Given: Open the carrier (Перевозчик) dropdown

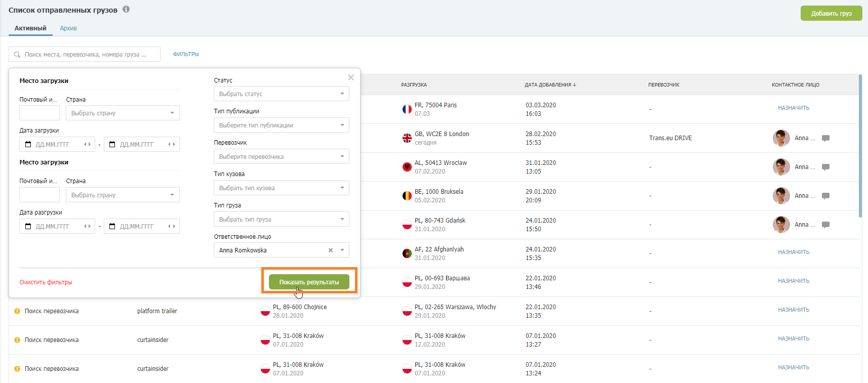Looking at the screenshot, I should pos(282,157).
